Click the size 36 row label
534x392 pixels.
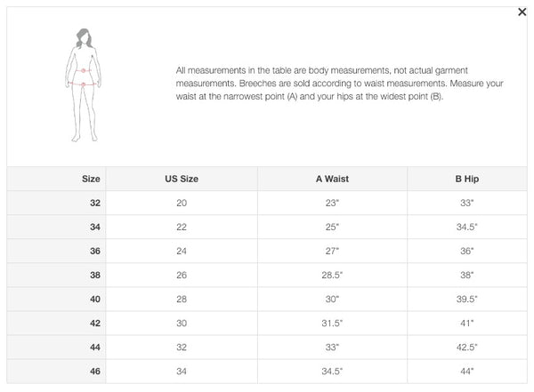coord(95,252)
